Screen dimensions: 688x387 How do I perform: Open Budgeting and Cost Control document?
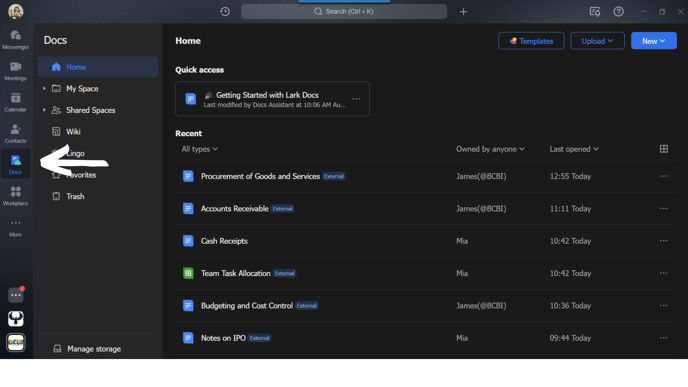coord(247,306)
